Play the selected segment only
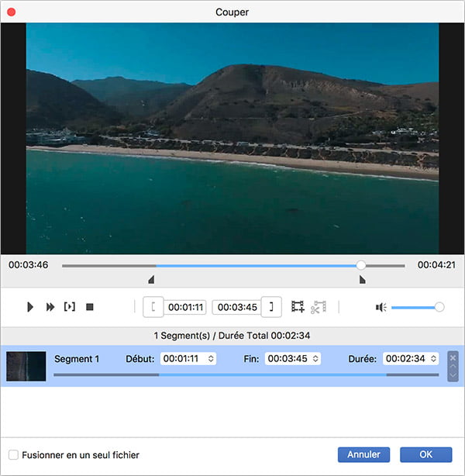 pos(70,307)
